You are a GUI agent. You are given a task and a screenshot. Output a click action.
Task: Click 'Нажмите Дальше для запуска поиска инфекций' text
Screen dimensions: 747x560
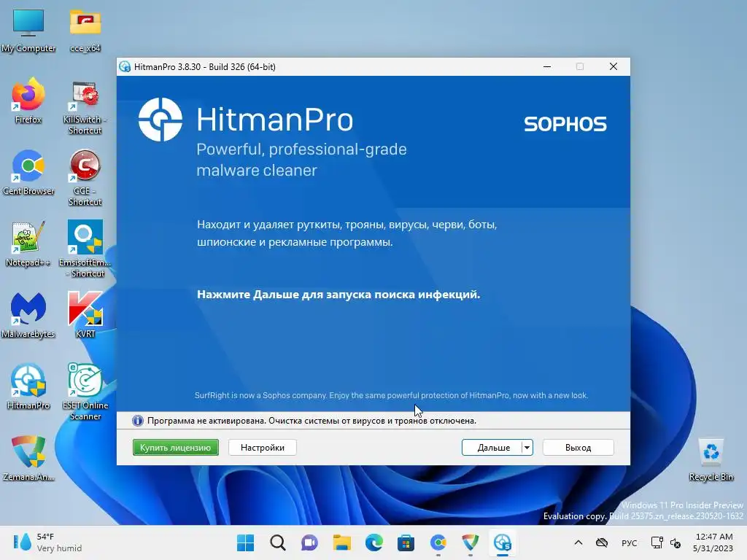[x=338, y=295]
